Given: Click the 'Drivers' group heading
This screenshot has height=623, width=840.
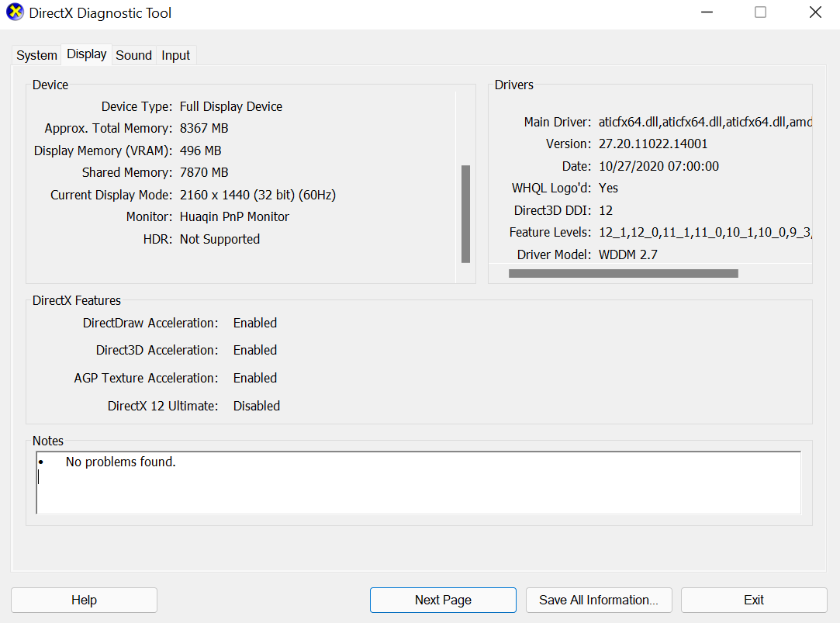Looking at the screenshot, I should coord(513,85).
